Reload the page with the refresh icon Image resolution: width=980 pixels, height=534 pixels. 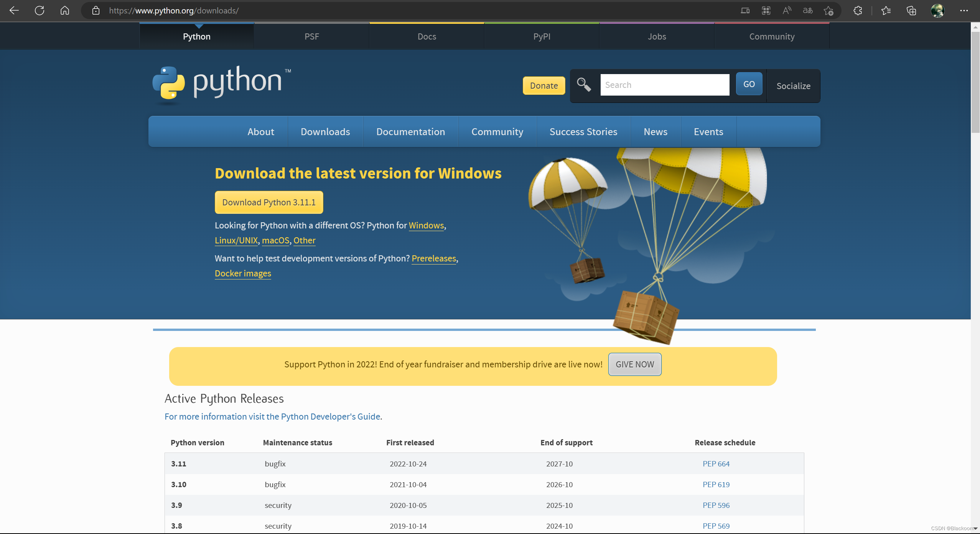pos(40,10)
